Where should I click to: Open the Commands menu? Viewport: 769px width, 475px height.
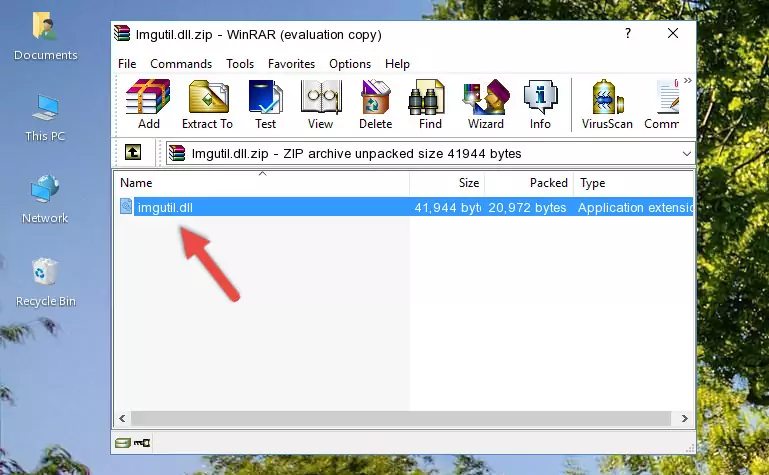(x=181, y=64)
